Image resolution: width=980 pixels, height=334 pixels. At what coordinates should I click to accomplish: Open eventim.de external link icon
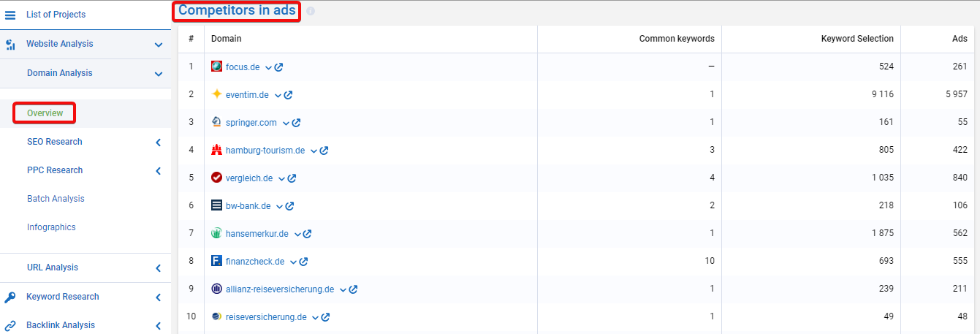[288, 95]
